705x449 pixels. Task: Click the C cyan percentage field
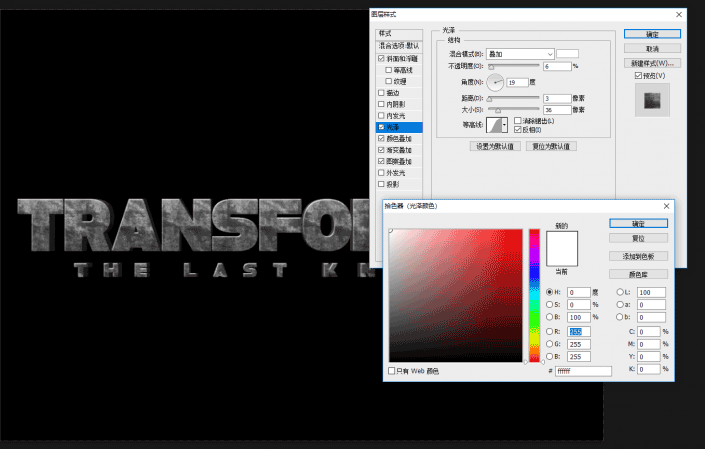(649, 332)
